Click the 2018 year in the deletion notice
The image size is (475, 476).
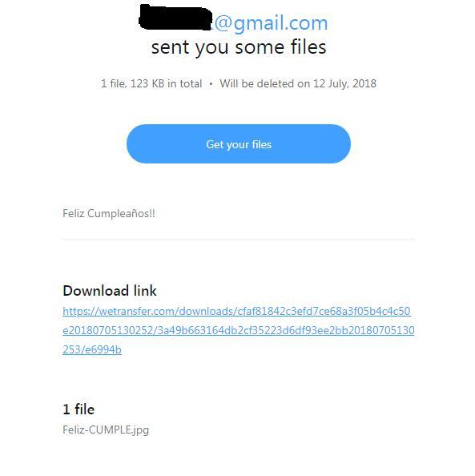pyautogui.click(x=364, y=83)
